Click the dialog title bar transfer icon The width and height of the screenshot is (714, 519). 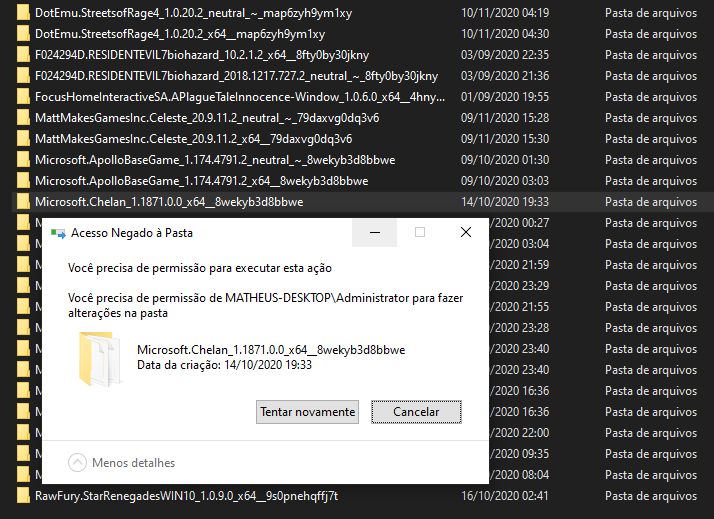(58, 234)
